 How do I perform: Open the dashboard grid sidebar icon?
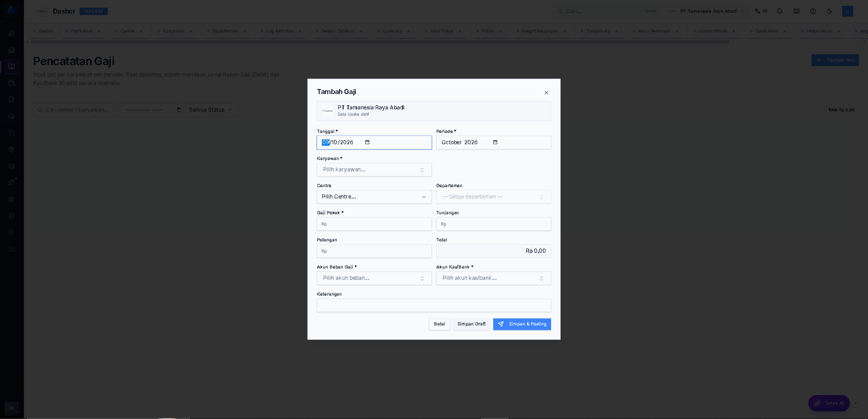tap(12, 33)
